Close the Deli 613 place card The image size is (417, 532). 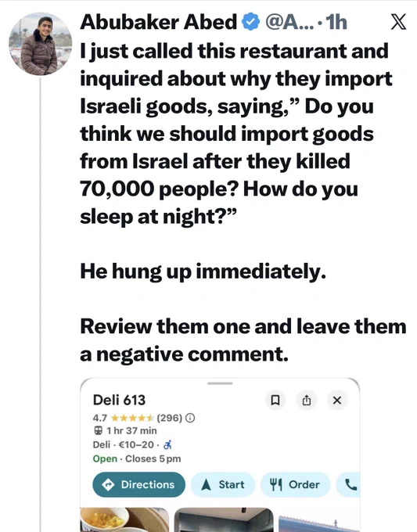(337, 400)
